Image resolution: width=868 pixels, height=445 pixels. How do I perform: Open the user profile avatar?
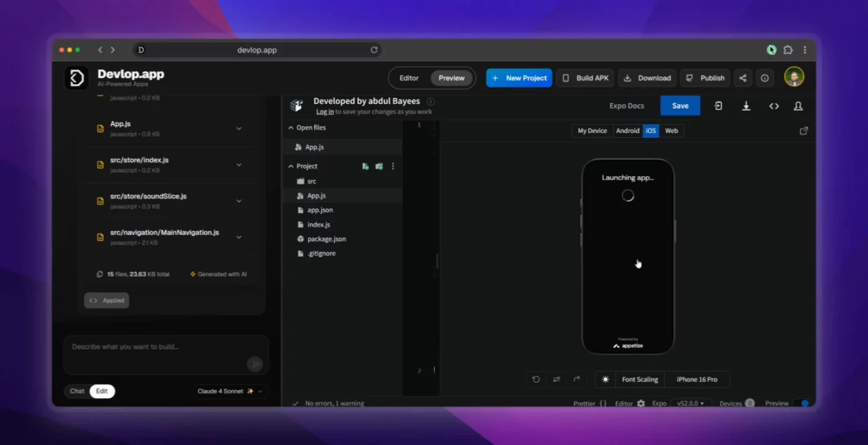(794, 77)
